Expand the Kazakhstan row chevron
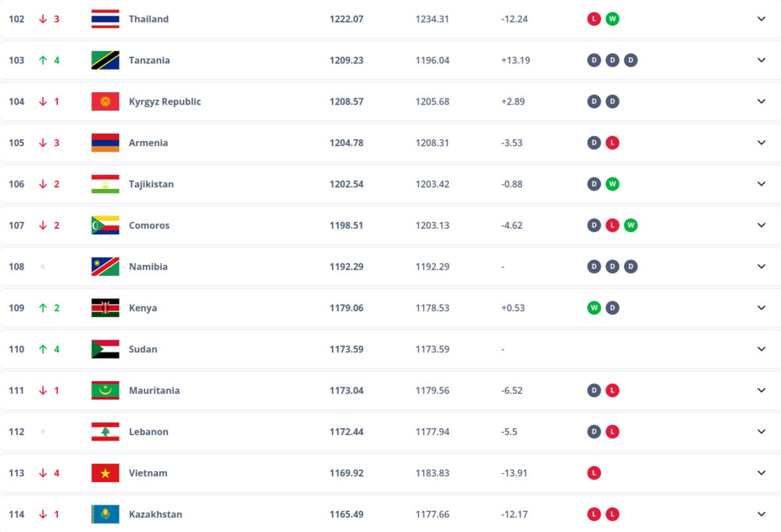This screenshot has width=781, height=532. click(761, 514)
